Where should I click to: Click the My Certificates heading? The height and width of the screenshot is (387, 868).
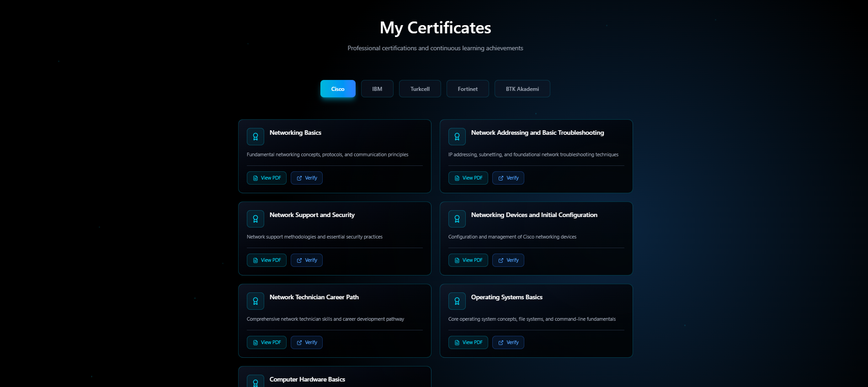pyautogui.click(x=435, y=28)
